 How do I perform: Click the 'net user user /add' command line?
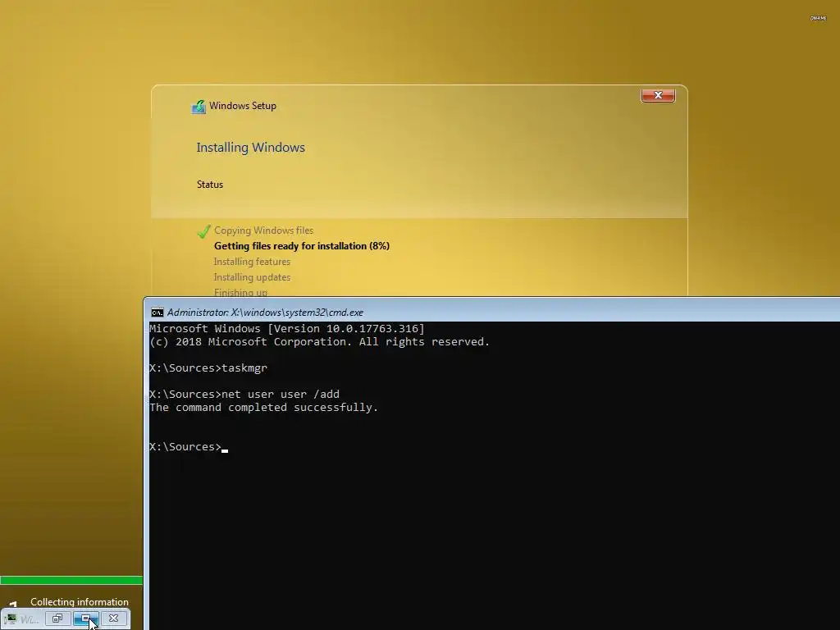pos(244,395)
